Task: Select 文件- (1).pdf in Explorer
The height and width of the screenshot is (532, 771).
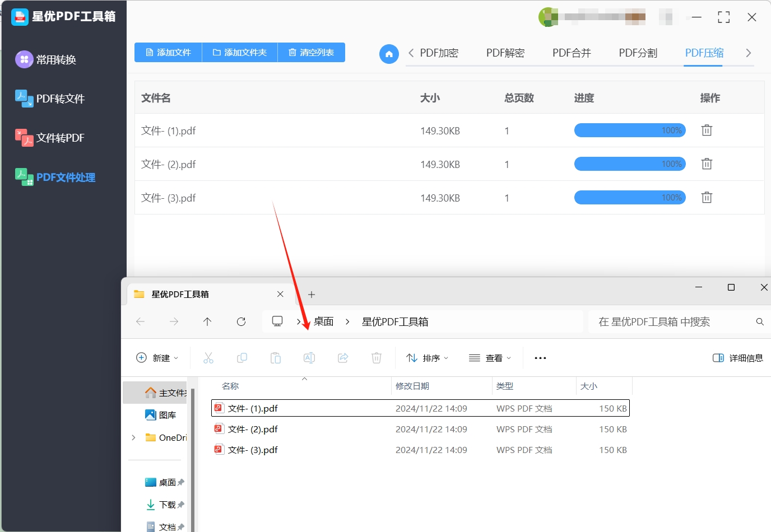Action: pos(420,408)
